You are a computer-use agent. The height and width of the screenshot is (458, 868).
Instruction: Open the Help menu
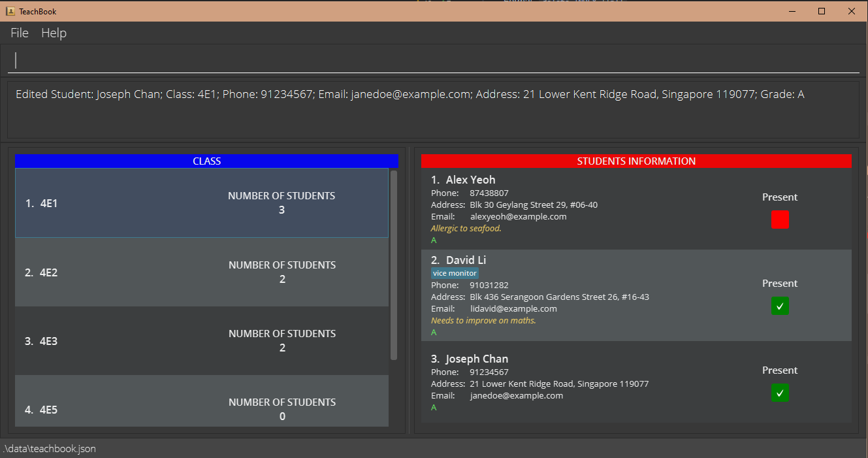point(54,33)
